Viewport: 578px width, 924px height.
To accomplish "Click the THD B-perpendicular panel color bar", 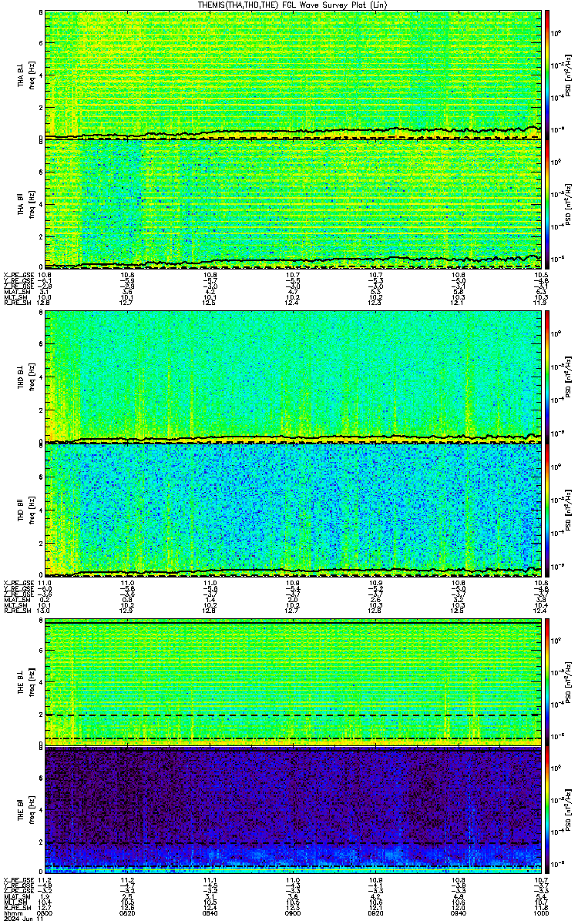I will click(546, 377).
